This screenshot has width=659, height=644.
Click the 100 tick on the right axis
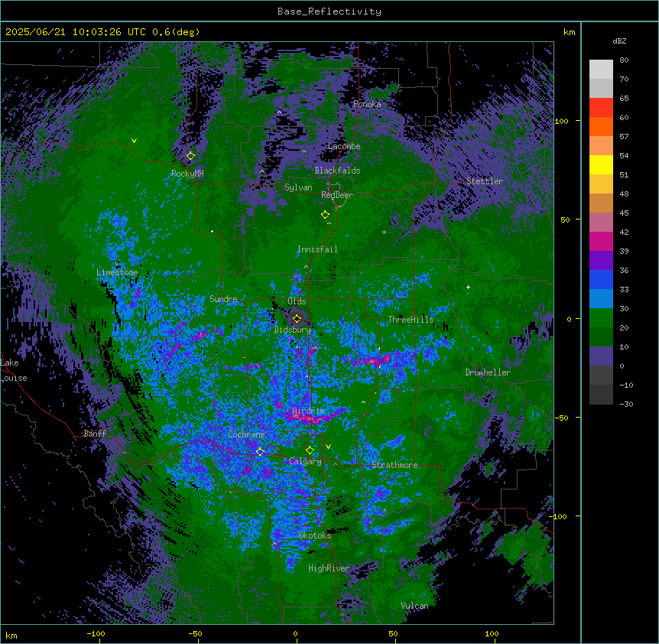561,122
